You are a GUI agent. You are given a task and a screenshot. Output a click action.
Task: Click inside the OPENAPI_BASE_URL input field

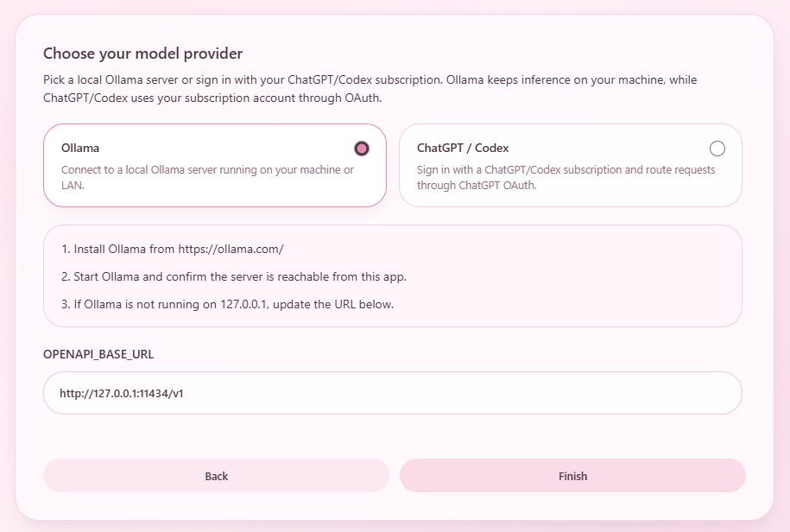coord(393,392)
